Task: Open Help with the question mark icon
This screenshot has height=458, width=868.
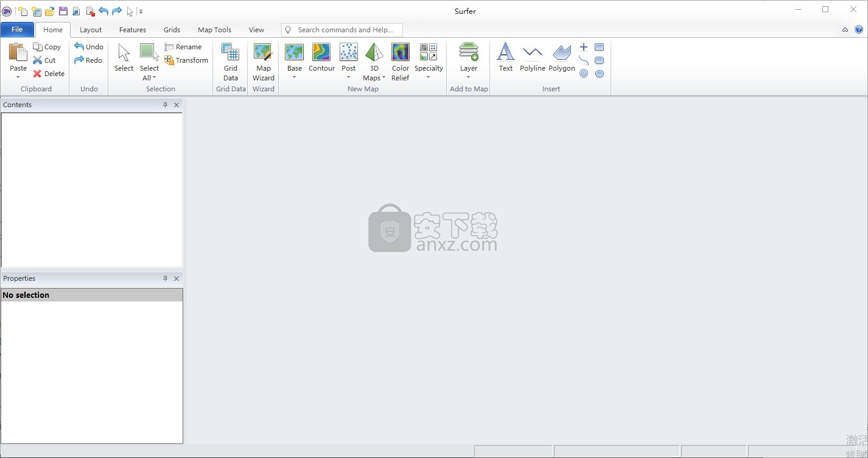Action: point(859,29)
